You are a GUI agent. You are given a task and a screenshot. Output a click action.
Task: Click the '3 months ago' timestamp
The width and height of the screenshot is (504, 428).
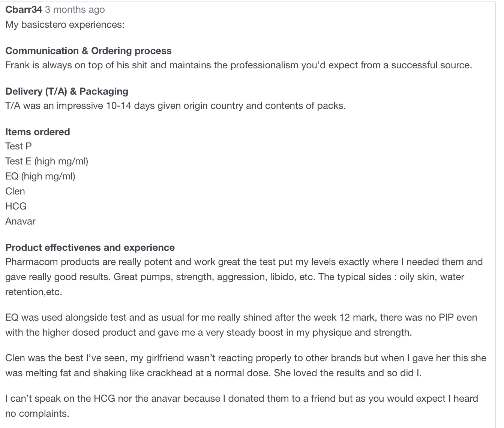pyautogui.click(x=75, y=9)
